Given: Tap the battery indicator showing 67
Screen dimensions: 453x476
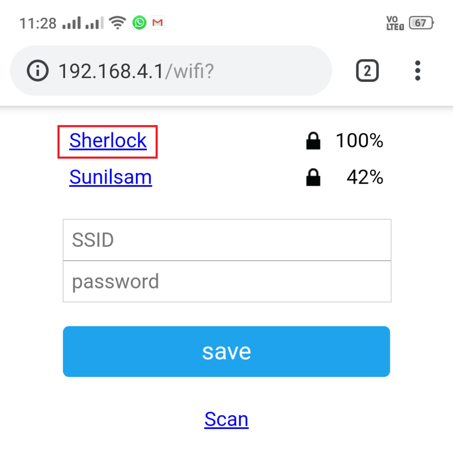Looking at the screenshot, I should tap(420, 22).
